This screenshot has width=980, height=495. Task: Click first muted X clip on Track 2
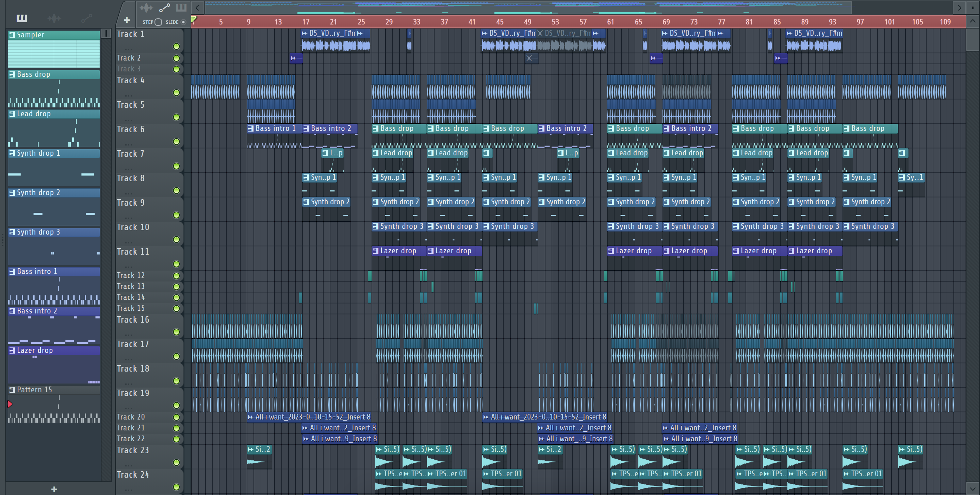532,58
